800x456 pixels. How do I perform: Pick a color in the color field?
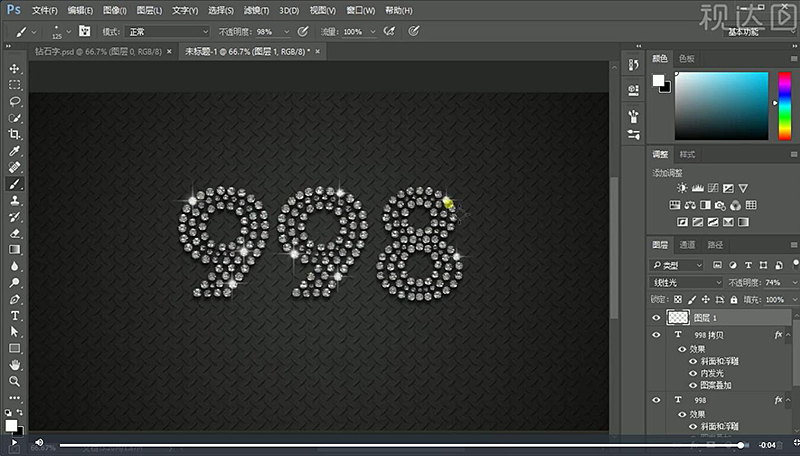[x=721, y=106]
